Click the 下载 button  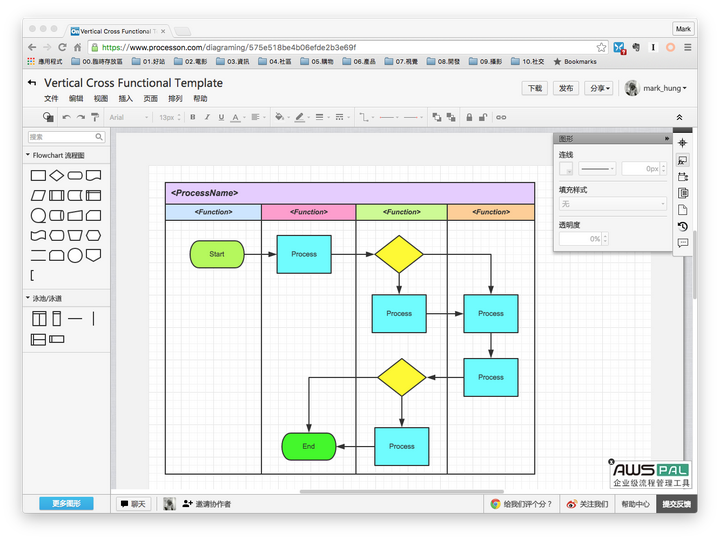pos(534,88)
